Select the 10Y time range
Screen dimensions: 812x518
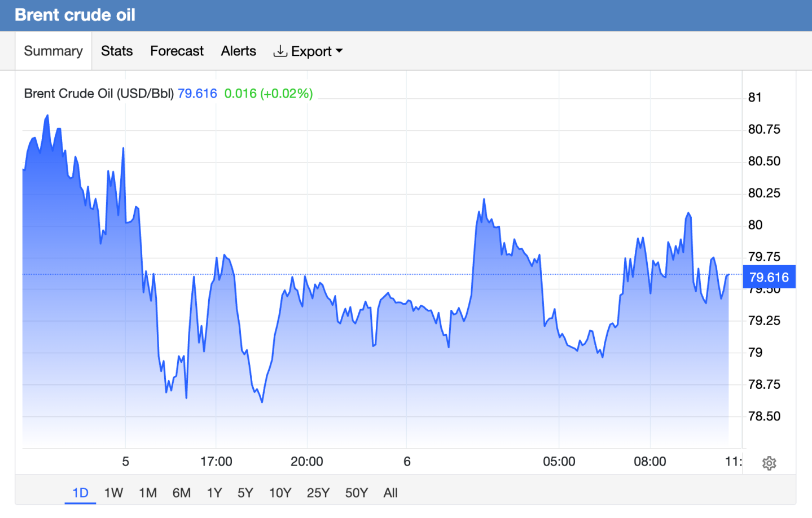point(280,493)
